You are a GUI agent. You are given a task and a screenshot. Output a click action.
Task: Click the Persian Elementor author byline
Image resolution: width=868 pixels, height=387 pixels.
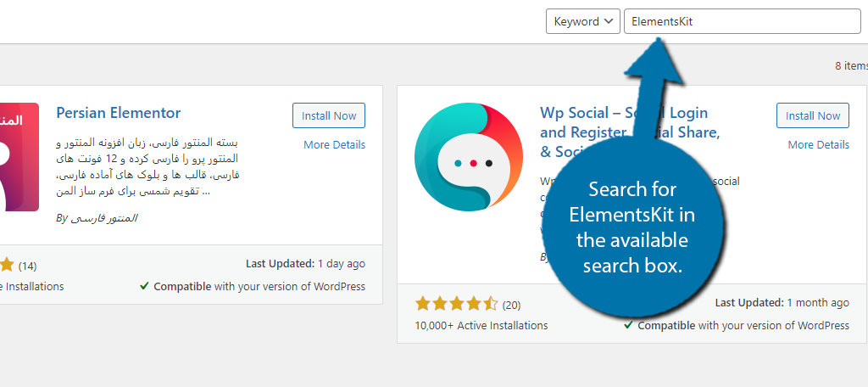click(97, 218)
